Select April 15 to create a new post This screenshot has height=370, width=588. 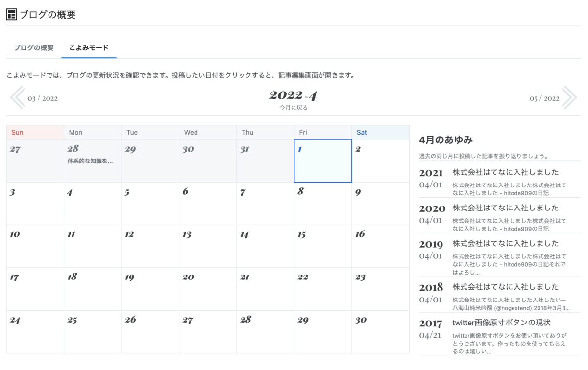click(x=322, y=246)
